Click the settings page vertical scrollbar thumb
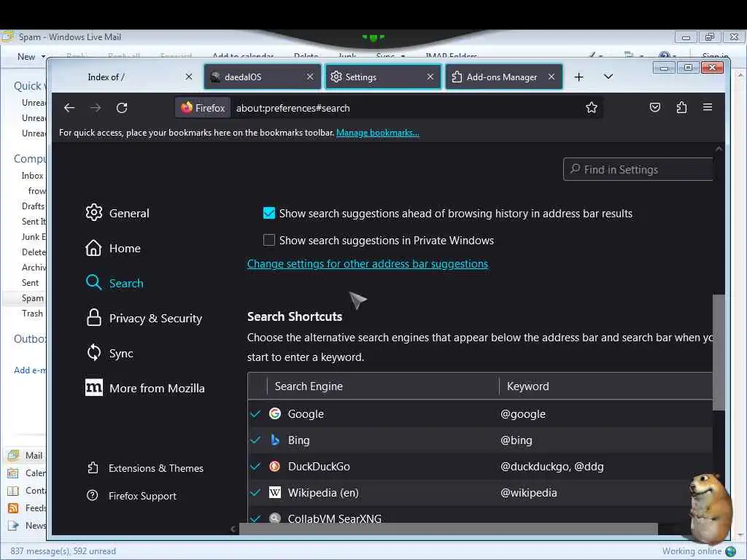The width and height of the screenshot is (747, 560). pyautogui.click(x=719, y=352)
